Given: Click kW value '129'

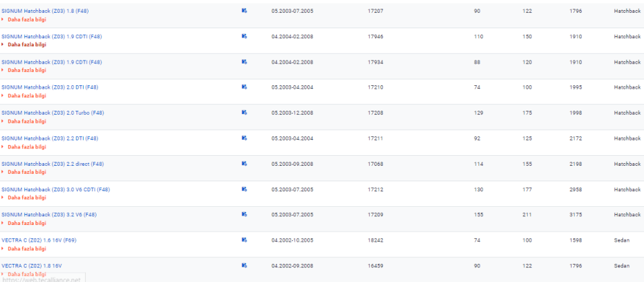Looking at the screenshot, I should pyautogui.click(x=479, y=113).
